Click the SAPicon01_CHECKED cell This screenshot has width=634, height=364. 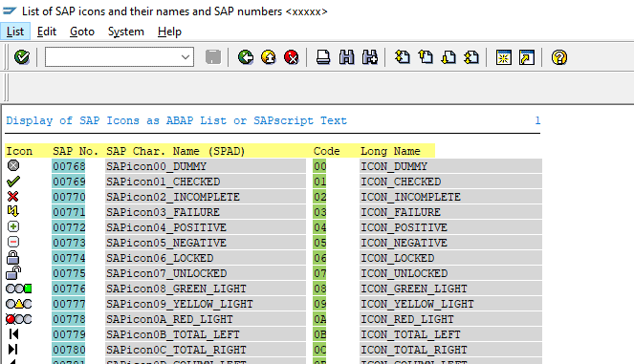206,182
